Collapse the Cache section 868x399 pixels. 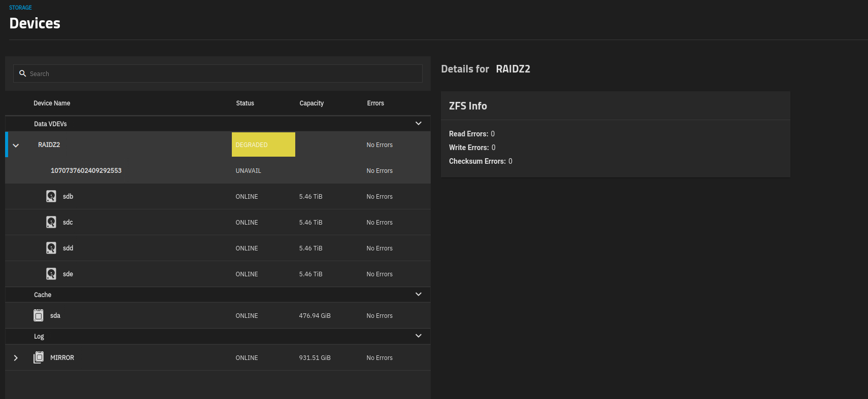point(419,294)
